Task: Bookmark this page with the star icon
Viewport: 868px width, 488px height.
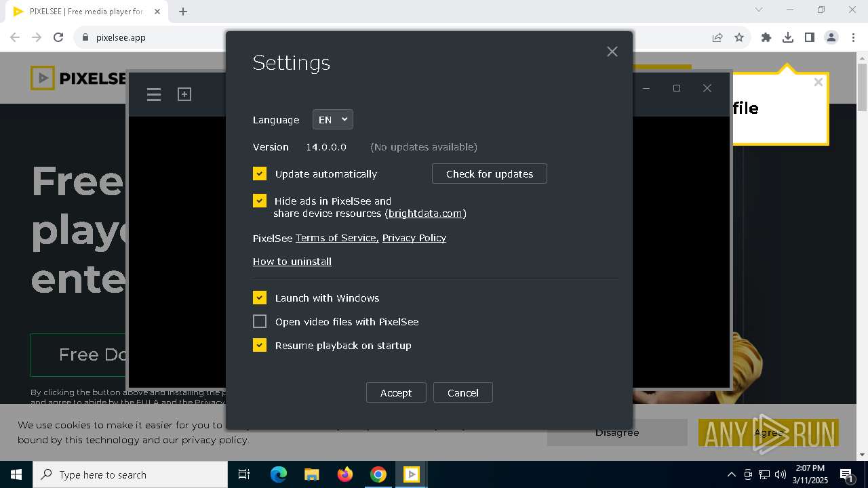Action: (739, 37)
